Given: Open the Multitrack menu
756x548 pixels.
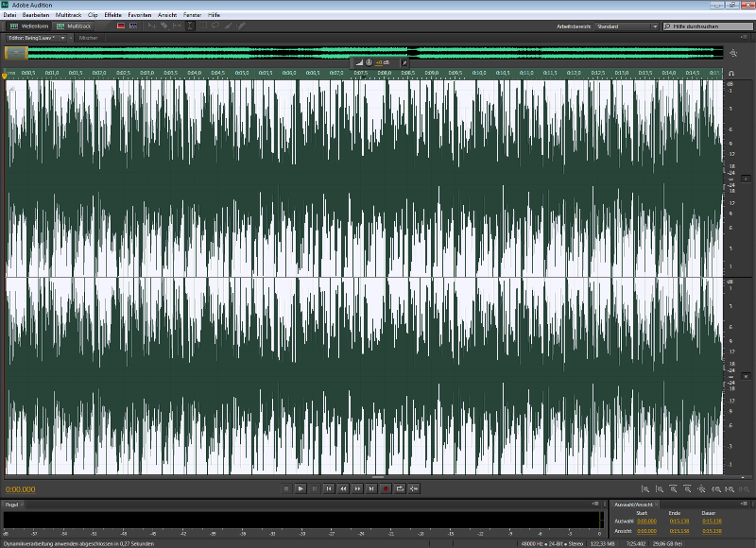Looking at the screenshot, I should 68,15.
